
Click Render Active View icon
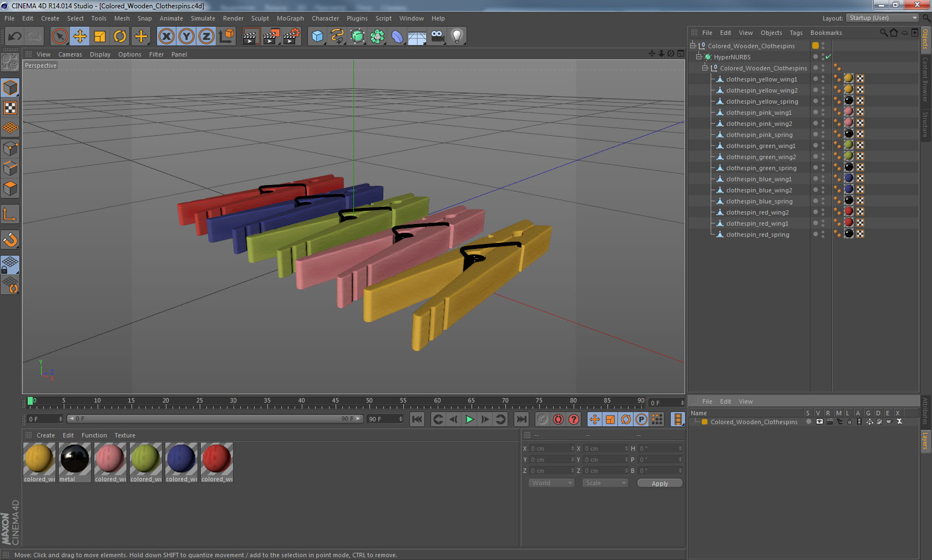(251, 37)
